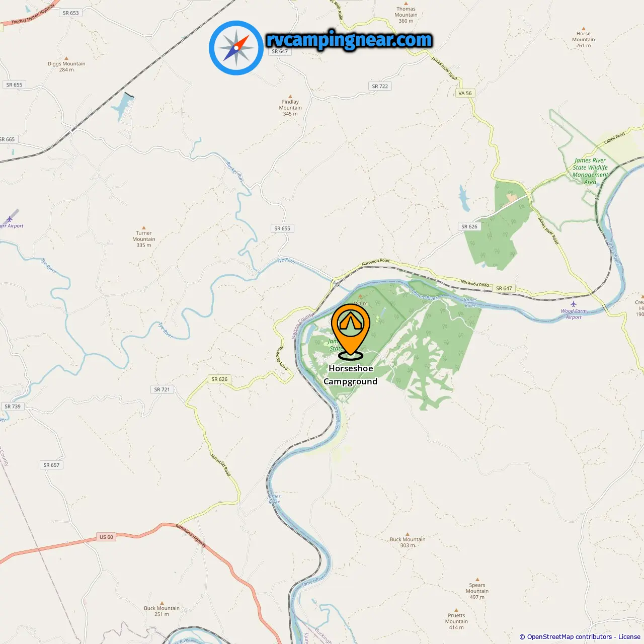The width and height of the screenshot is (644, 644).
Task: Click the Horseshoe Campground text label
Action: pyautogui.click(x=351, y=375)
